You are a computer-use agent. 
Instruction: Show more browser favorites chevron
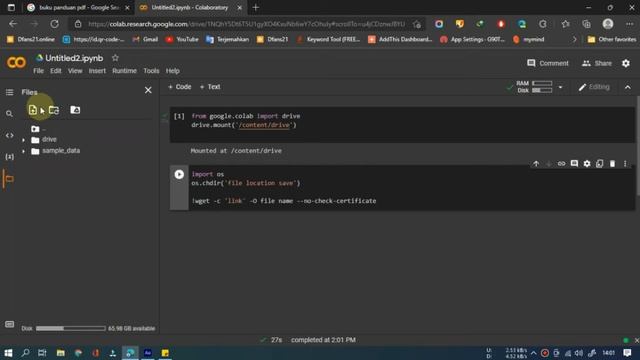coord(575,40)
